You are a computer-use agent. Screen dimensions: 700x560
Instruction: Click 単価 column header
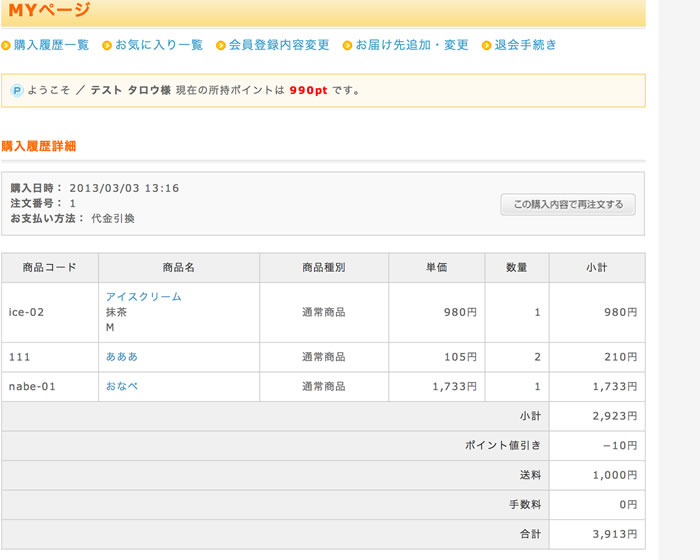click(x=437, y=267)
